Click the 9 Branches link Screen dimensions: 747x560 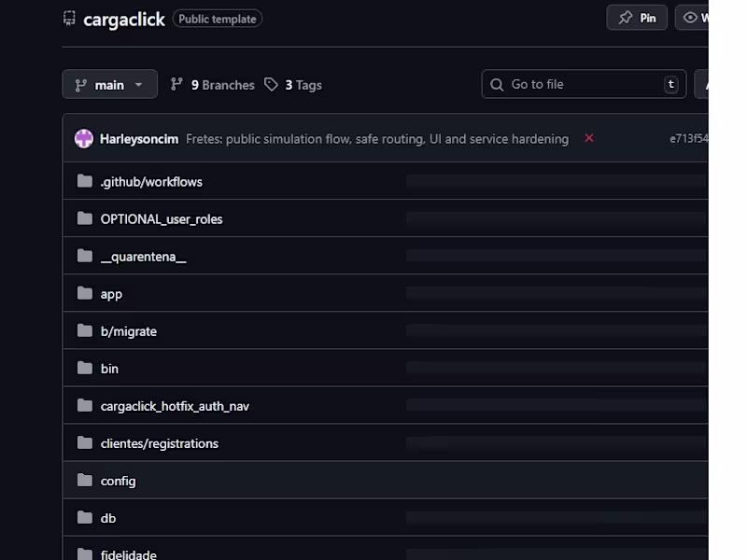[220, 84]
